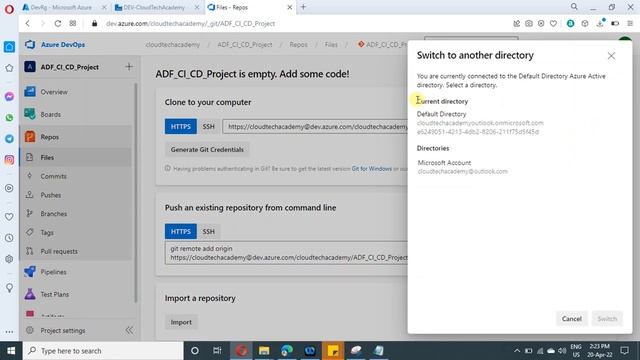
Task: Open the Overview section in sidebar
Action: pos(54,92)
